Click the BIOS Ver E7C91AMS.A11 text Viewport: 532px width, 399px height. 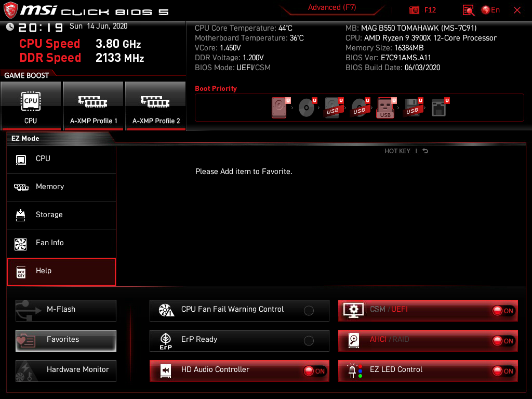[x=388, y=58]
